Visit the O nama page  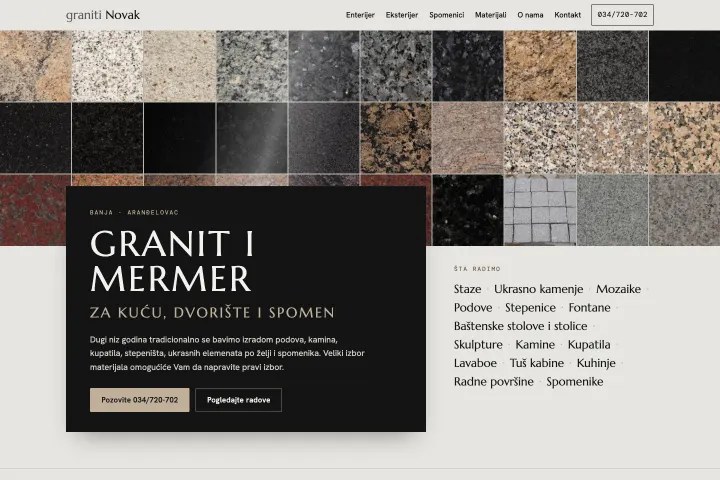pos(530,15)
